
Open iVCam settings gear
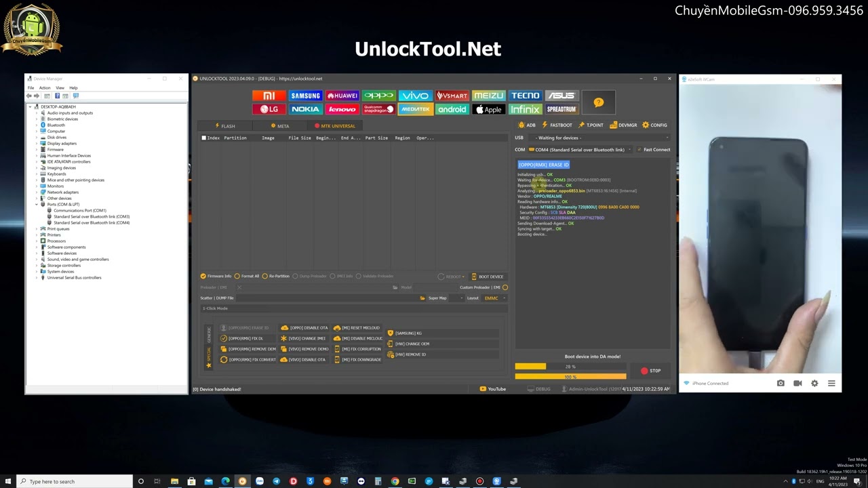coord(814,384)
